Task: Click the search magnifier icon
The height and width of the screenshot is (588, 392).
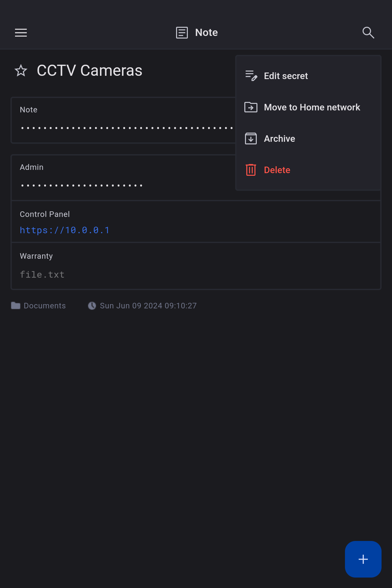Action: [368, 33]
